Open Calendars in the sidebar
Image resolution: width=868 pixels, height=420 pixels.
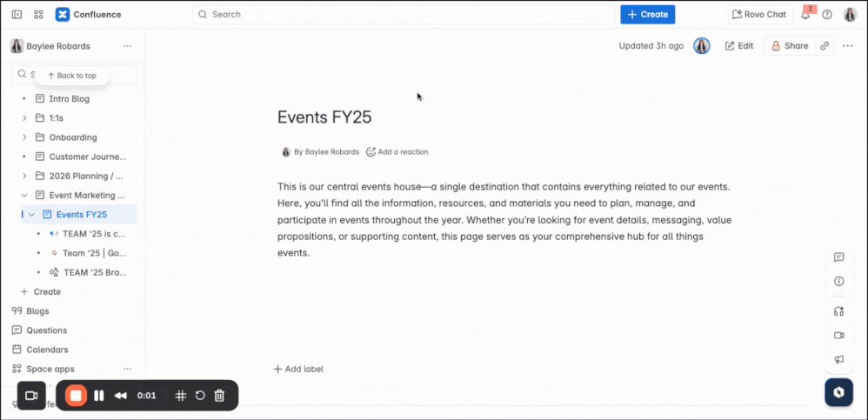[47, 350]
